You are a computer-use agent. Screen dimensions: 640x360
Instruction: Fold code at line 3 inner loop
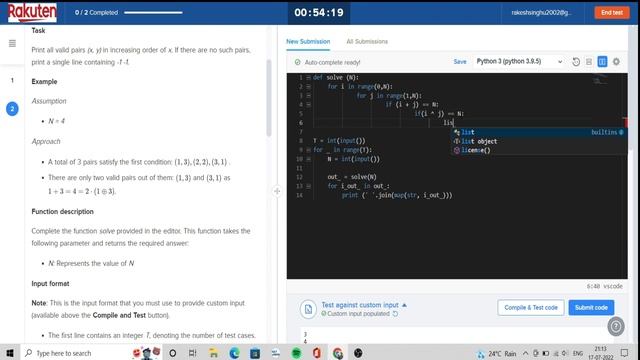[309, 96]
